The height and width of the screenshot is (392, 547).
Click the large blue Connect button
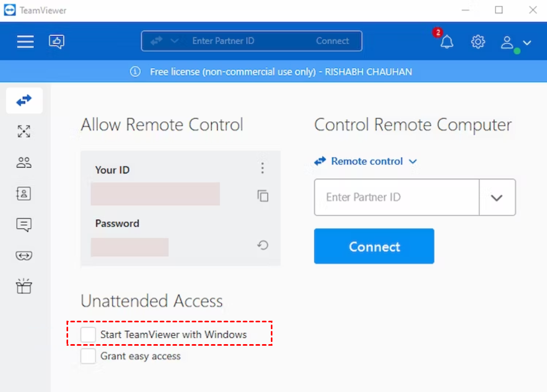coord(374,246)
